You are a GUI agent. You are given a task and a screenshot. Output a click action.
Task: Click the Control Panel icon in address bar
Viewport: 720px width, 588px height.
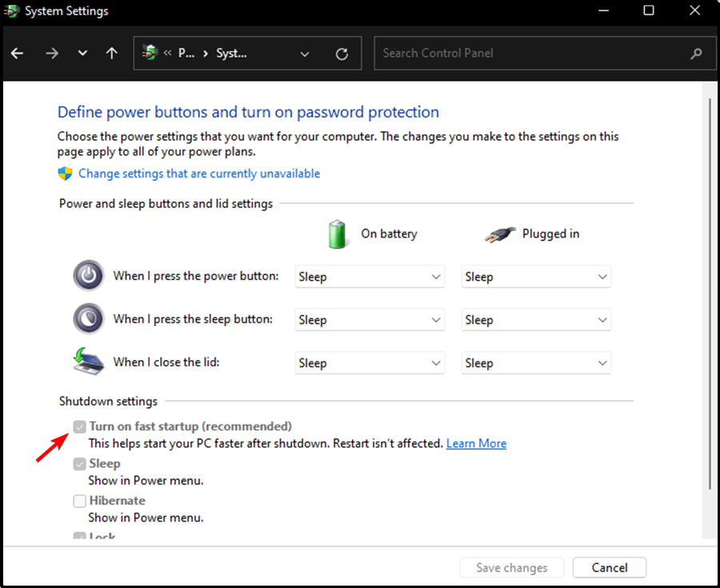[149, 53]
